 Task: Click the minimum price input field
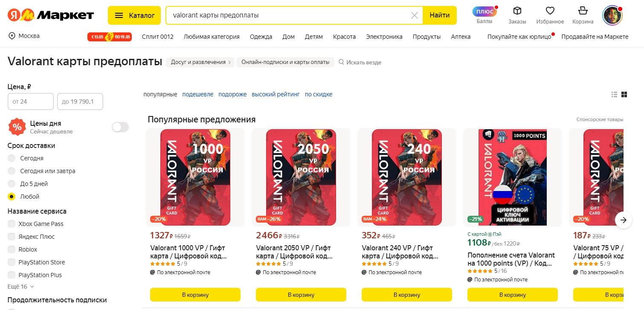point(31,101)
